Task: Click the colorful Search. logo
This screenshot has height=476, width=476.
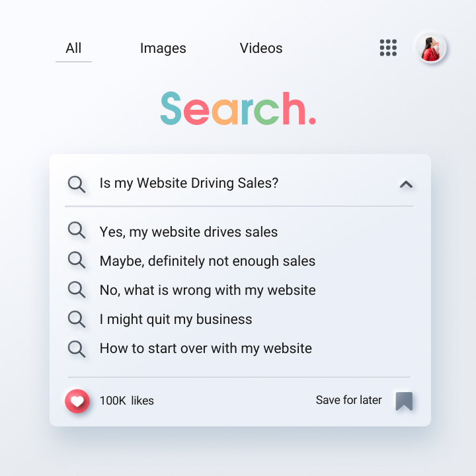Action: [x=238, y=108]
